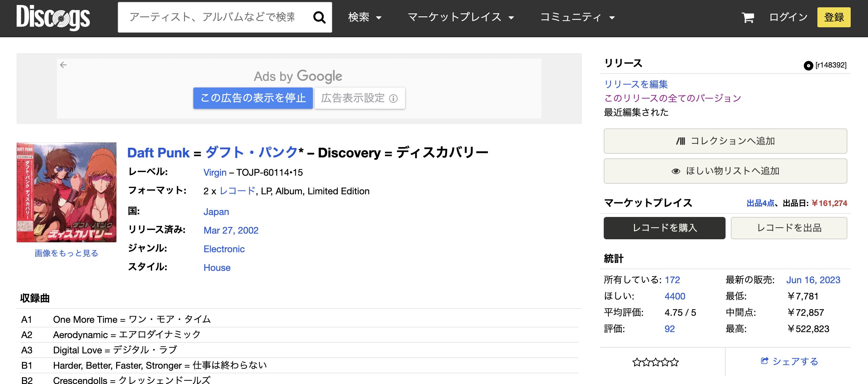Click コレクションへ追加 button
The height and width of the screenshot is (384, 868).
click(725, 141)
